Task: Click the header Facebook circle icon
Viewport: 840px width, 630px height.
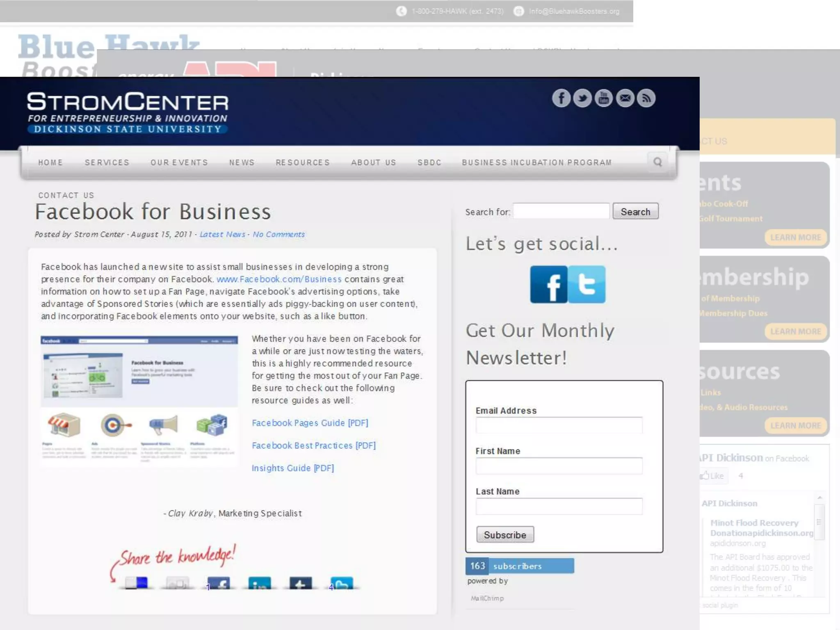Action: click(561, 98)
